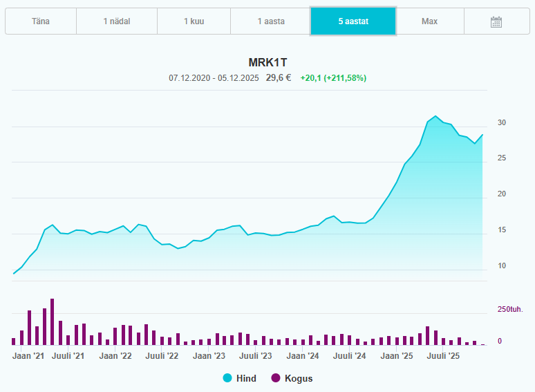
Task: Click the highest peak of the price line
Action: click(435, 116)
